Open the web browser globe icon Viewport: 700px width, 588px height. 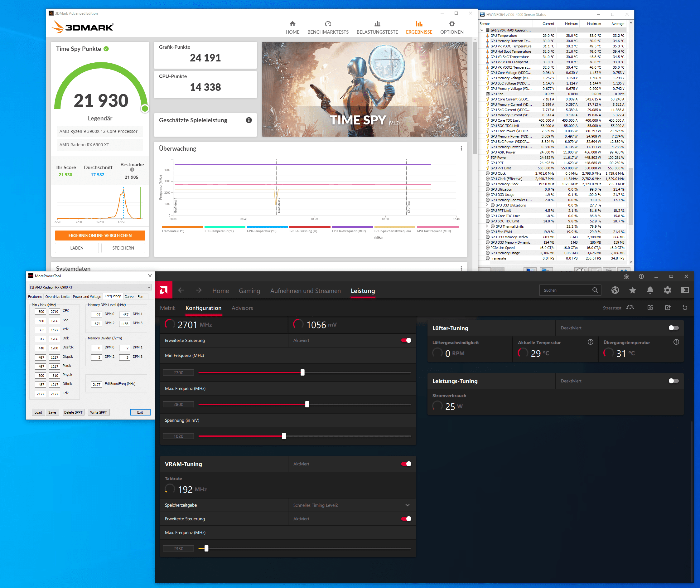[x=615, y=290]
